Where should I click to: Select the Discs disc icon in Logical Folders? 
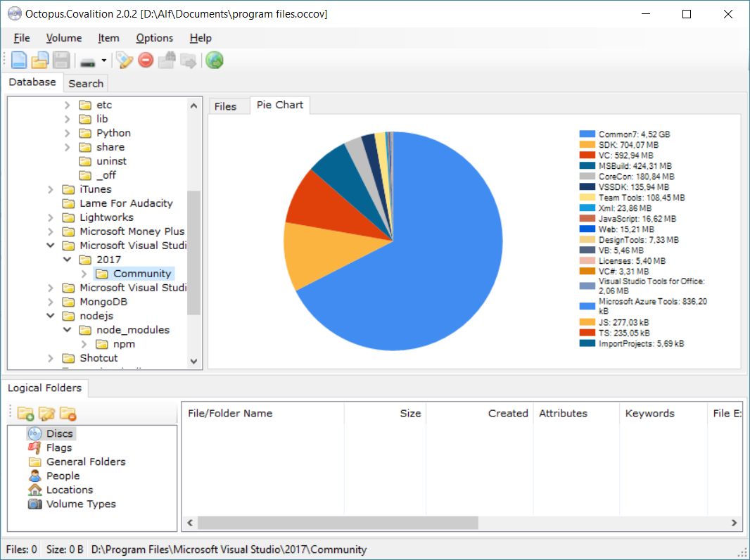click(35, 434)
